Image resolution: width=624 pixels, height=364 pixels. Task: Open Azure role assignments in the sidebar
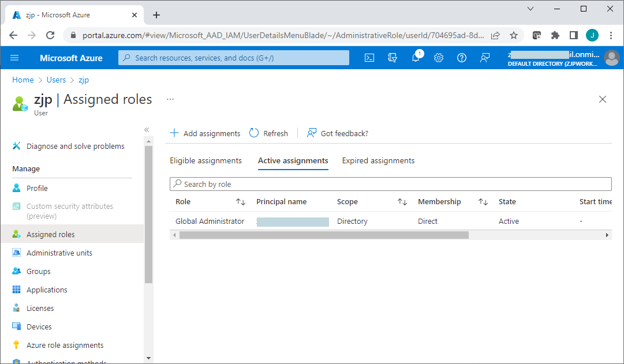tap(65, 346)
